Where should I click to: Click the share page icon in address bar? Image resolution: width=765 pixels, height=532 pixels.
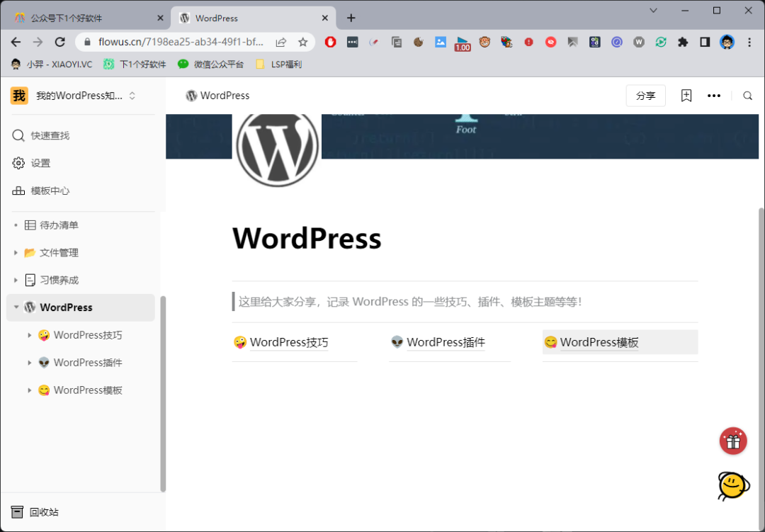pyautogui.click(x=281, y=42)
